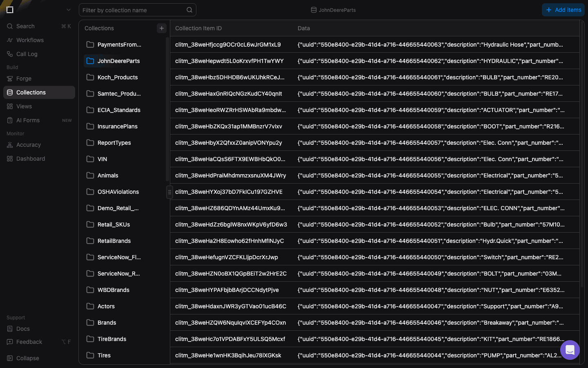Focus the Filter by collection name field
The image size is (588, 368).
(133, 10)
